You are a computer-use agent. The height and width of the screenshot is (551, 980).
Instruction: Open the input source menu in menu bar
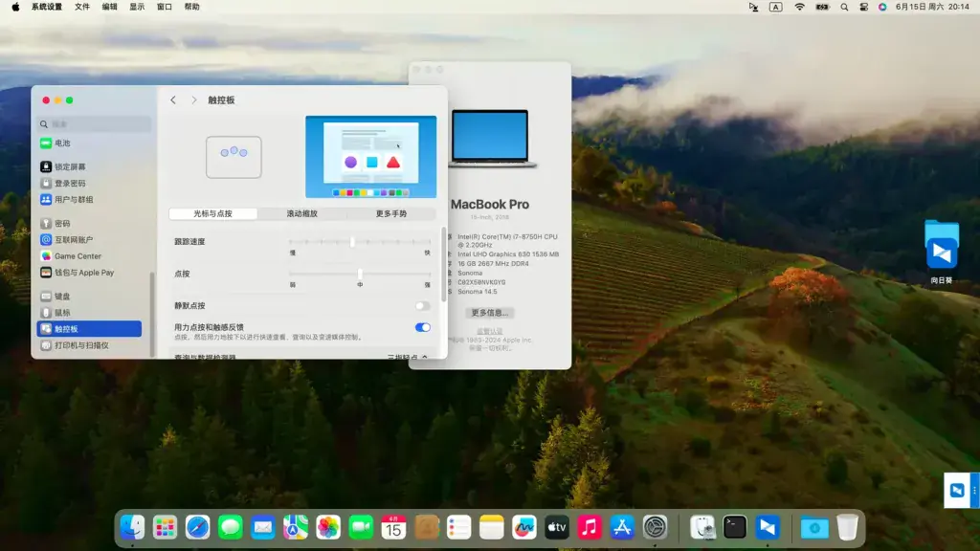[x=775, y=7]
